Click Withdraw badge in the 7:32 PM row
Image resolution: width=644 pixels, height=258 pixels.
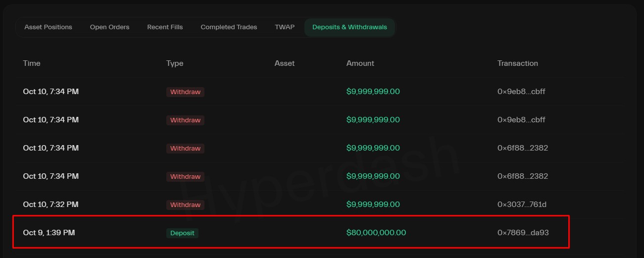point(185,205)
